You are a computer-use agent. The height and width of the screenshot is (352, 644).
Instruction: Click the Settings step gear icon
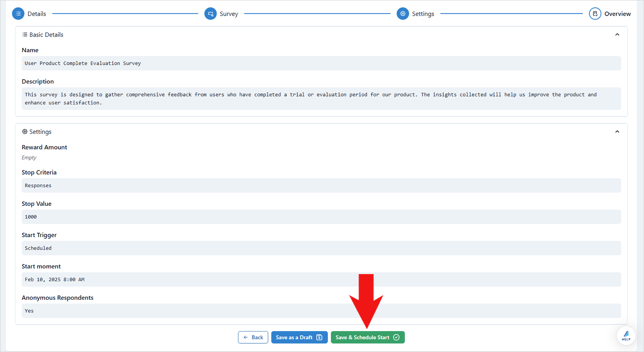402,14
